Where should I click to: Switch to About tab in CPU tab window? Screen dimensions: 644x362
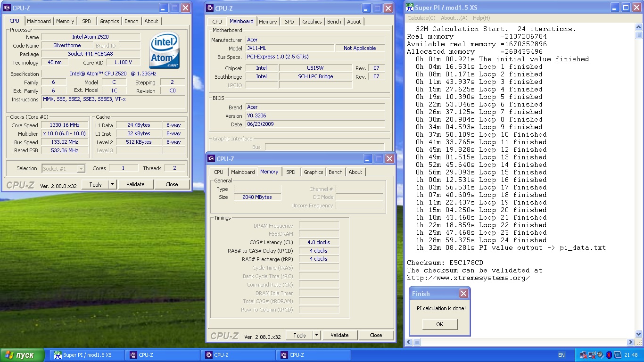point(151,21)
